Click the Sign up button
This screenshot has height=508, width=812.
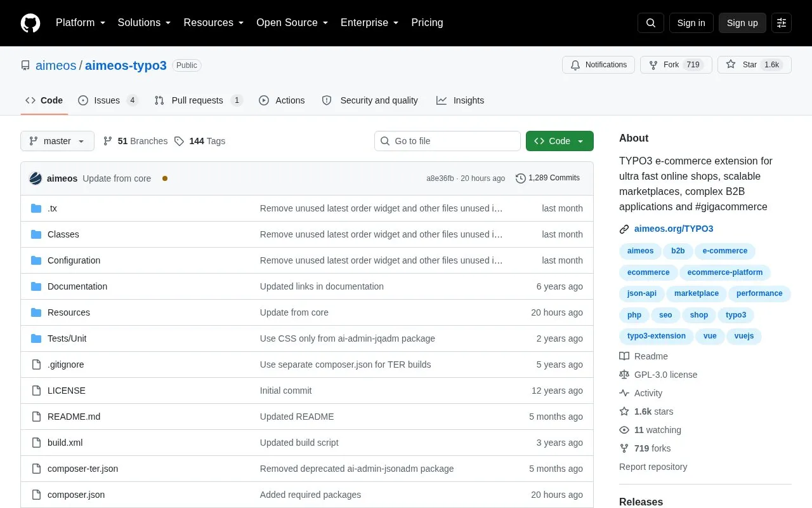point(742,23)
